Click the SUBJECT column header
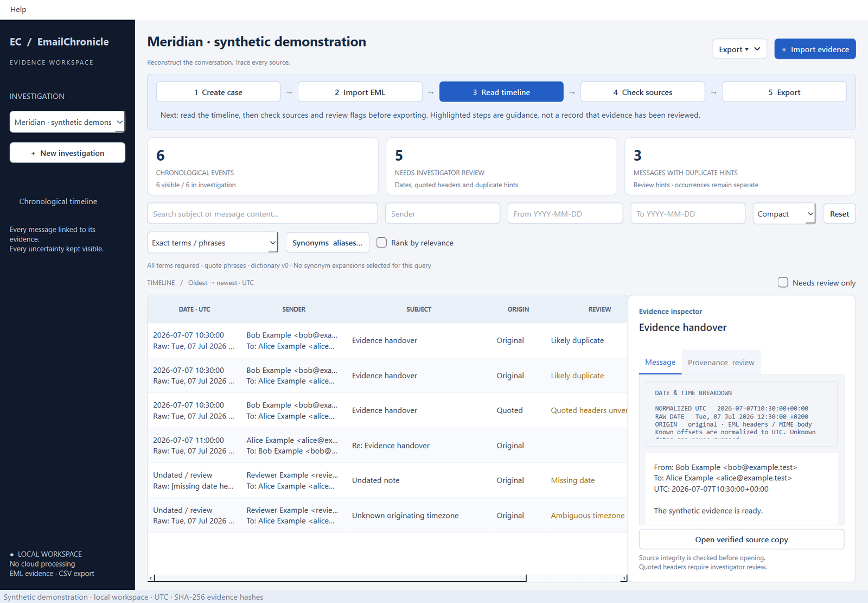This screenshot has width=868, height=603. [419, 309]
